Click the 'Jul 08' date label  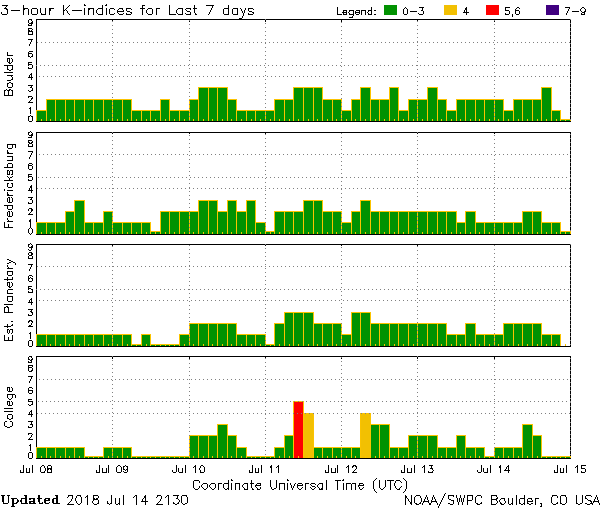tap(36, 469)
